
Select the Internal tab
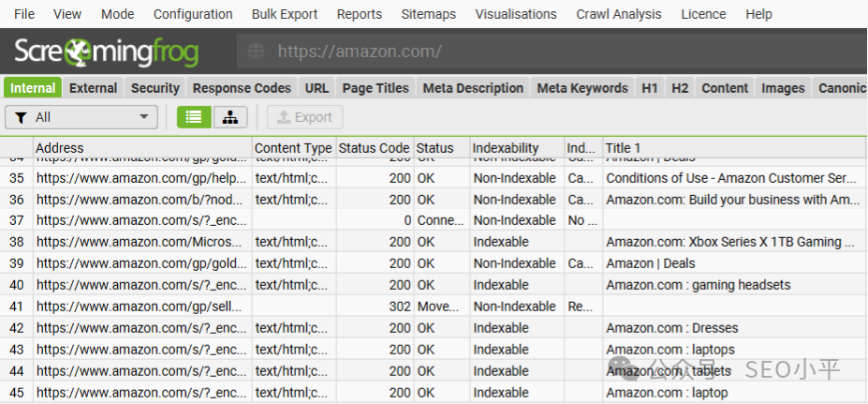coord(33,88)
